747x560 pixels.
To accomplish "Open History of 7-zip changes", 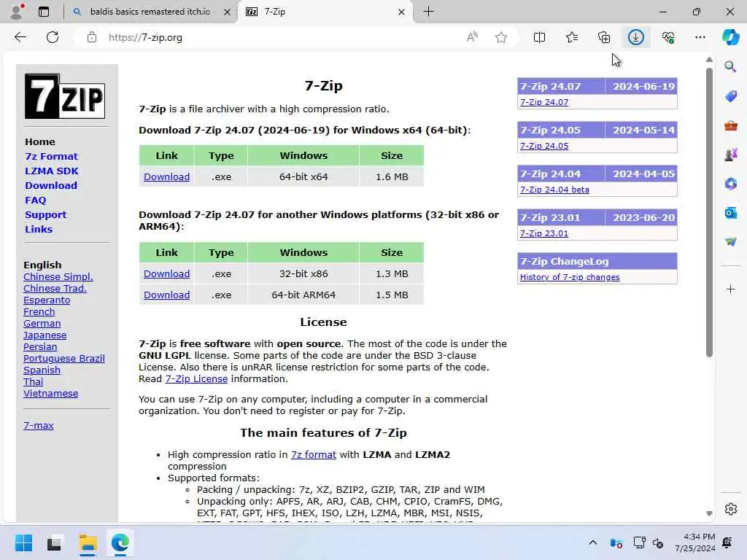I will tap(570, 277).
